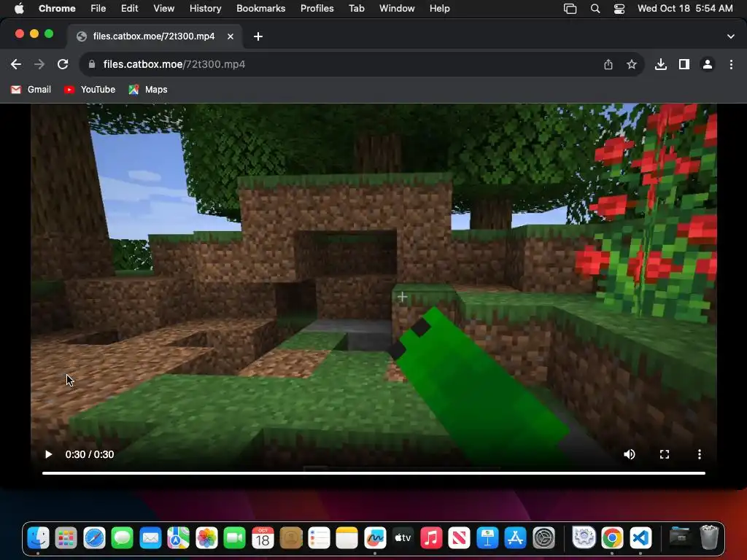Close the 72t300.mp4 tab
747x560 pixels.
coord(231,36)
